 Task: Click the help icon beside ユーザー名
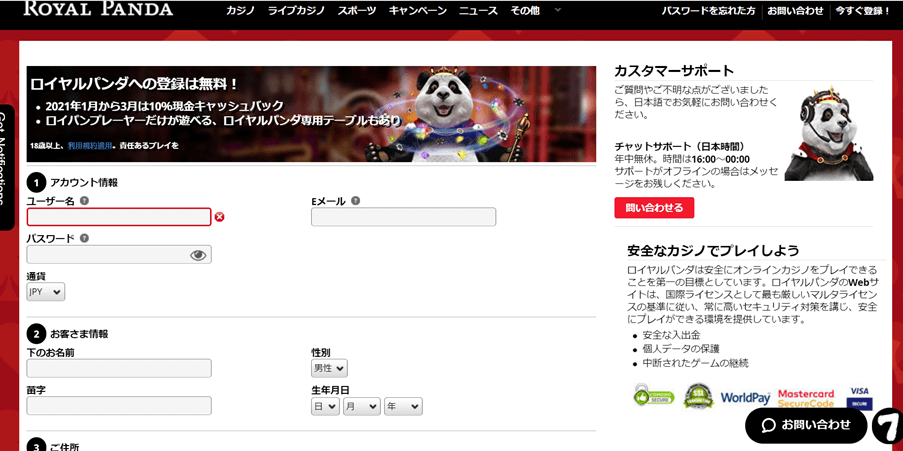point(84,200)
